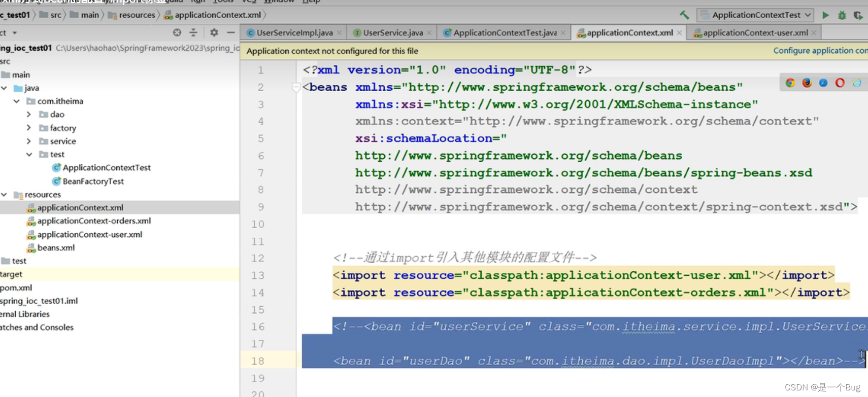Select resources in the navigation breadcrumb

point(131,15)
